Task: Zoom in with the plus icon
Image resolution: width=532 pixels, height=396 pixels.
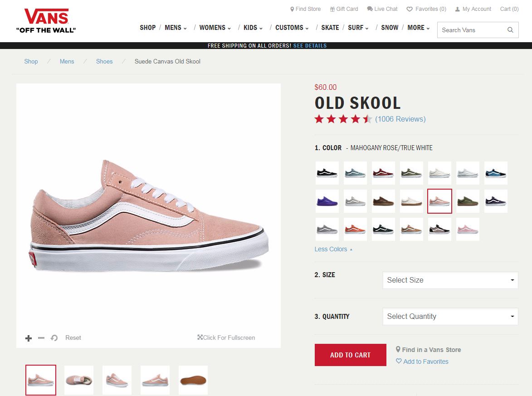Action: click(x=29, y=338)
